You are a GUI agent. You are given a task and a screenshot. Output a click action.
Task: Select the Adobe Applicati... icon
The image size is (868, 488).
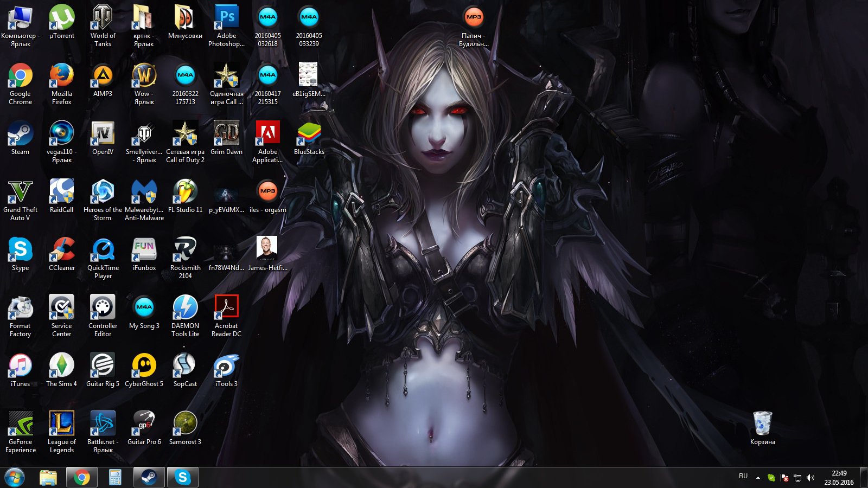[x=267, y=133]
